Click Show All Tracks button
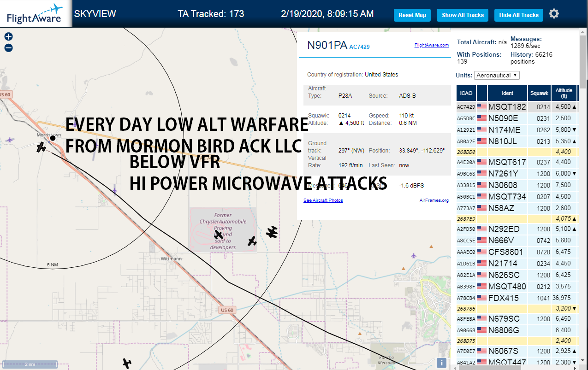The image size is (588, 370). pos(463,15)
